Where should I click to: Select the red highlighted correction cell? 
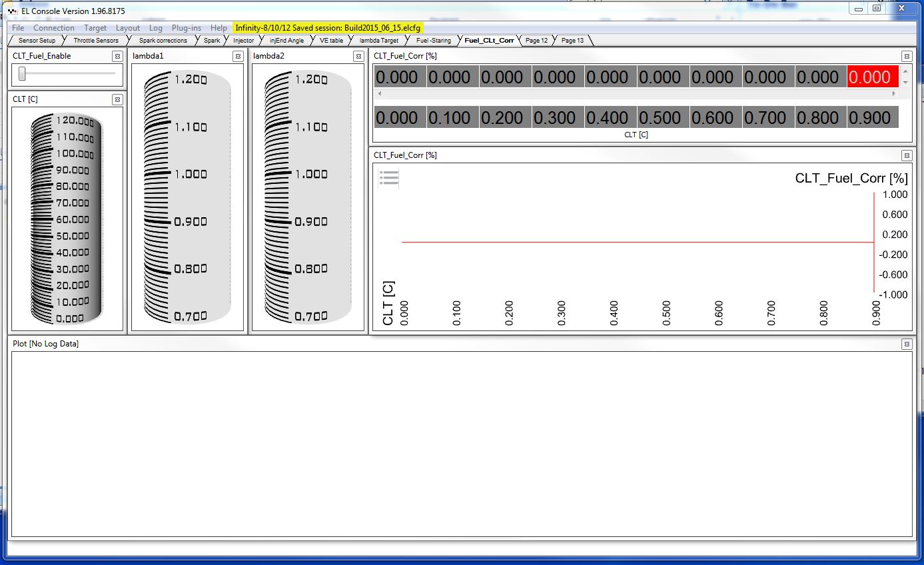[x=872, y=77]
